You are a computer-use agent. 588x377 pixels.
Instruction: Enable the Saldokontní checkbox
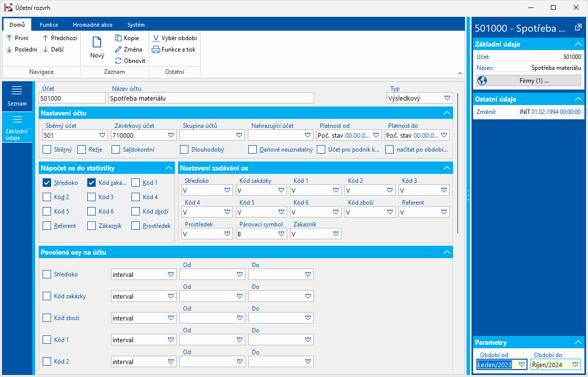click(x=116, y=149)
